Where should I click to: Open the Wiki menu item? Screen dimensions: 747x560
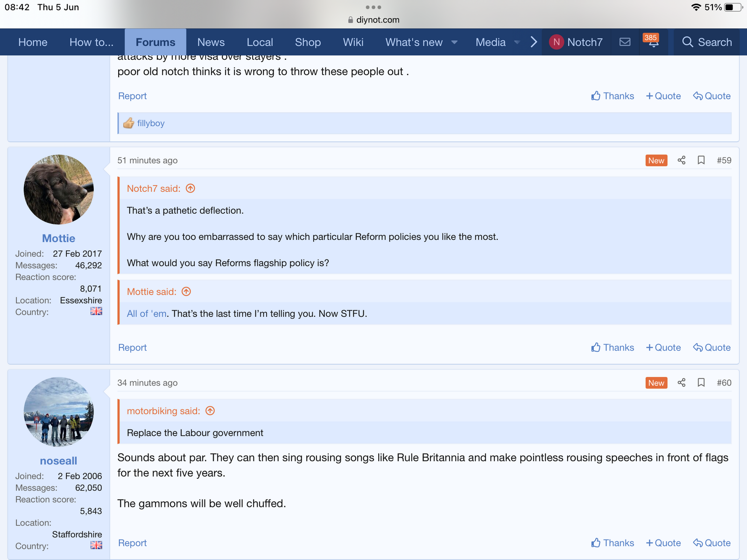(x=353, y=42)
